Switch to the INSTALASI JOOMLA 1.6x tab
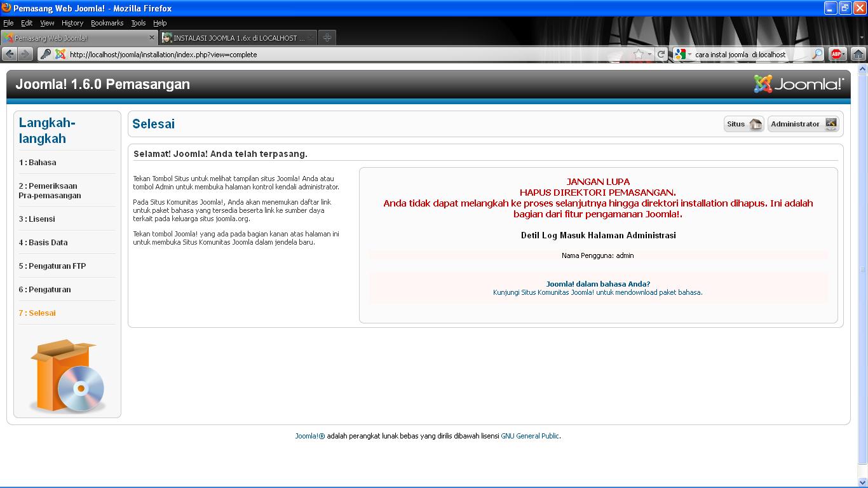Image resolution: width=868 pixels, height=488 pixels. pos(238,37)
